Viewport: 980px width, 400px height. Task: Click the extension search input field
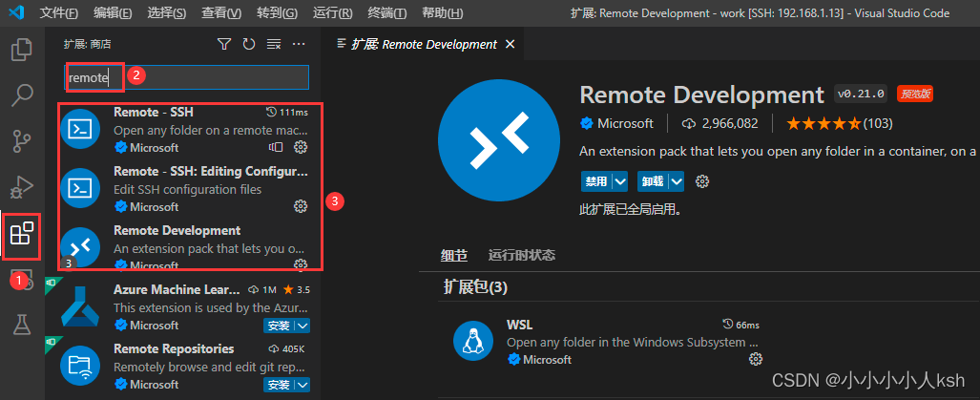click(x=187, y=77)
